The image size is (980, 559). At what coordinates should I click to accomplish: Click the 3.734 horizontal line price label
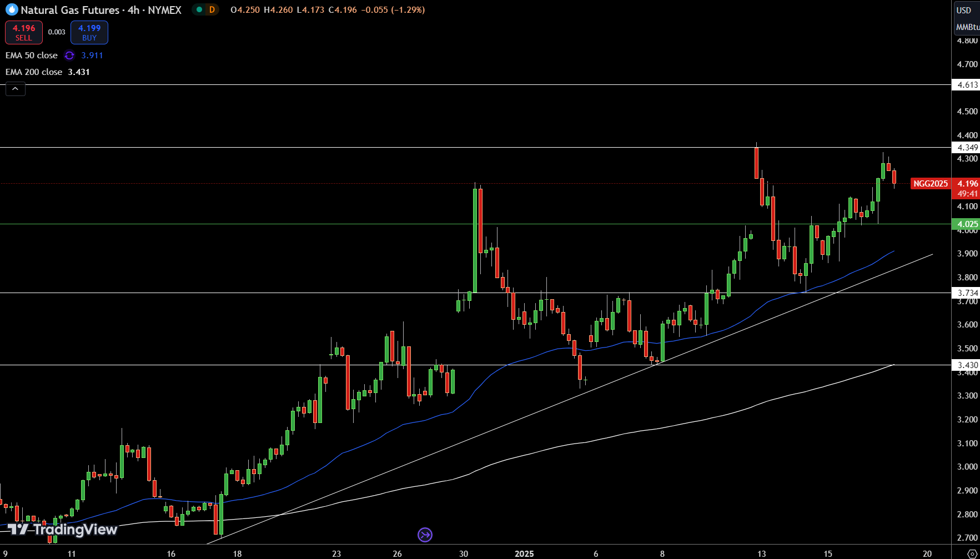967,293
